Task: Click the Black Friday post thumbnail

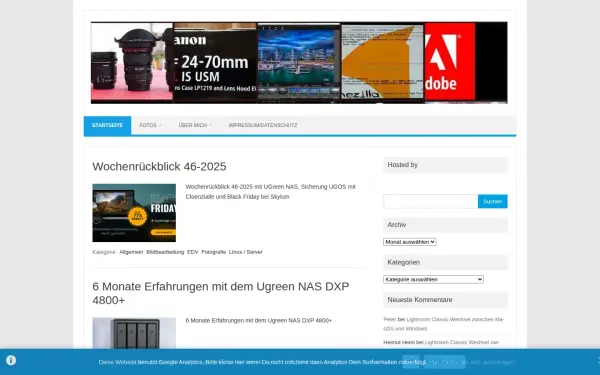Action: pos(134,213)
